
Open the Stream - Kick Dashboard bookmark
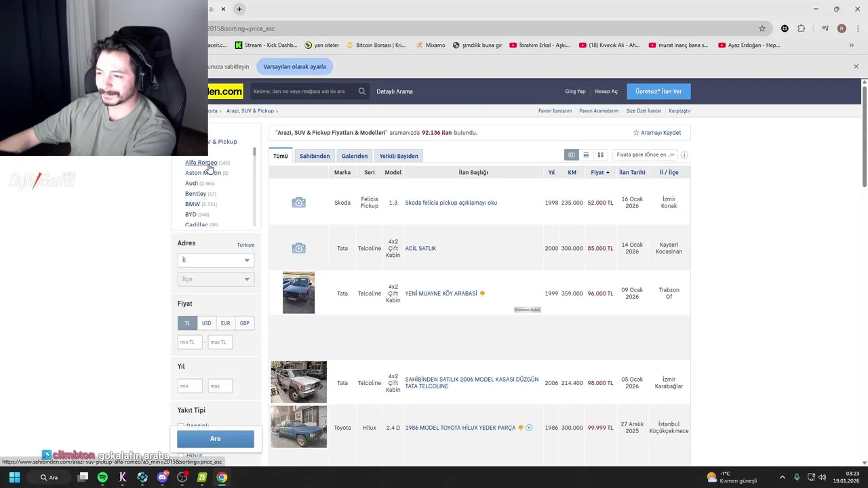(x=266, y=45)
